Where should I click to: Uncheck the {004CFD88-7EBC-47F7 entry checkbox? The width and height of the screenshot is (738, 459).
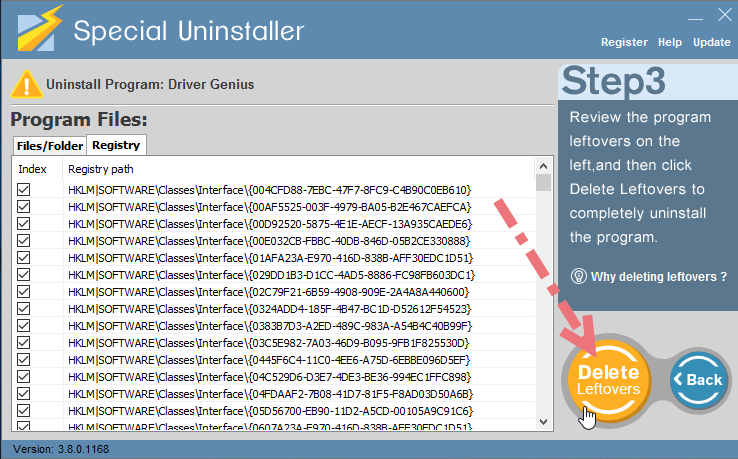(x=24, y=190)
